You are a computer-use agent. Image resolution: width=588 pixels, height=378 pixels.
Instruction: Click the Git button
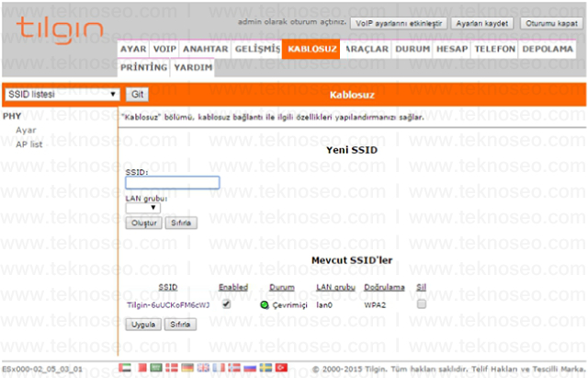[x=137, y=94]
